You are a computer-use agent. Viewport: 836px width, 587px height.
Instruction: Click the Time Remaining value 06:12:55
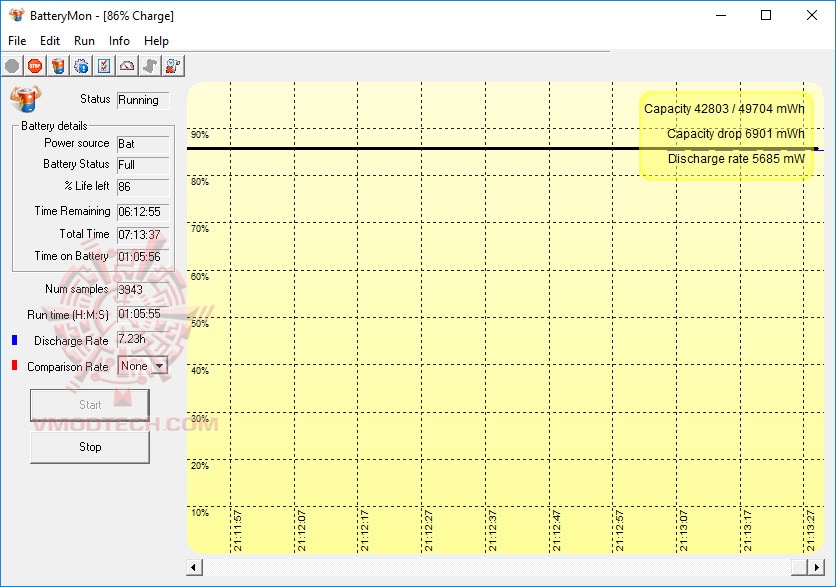[143, 212]
